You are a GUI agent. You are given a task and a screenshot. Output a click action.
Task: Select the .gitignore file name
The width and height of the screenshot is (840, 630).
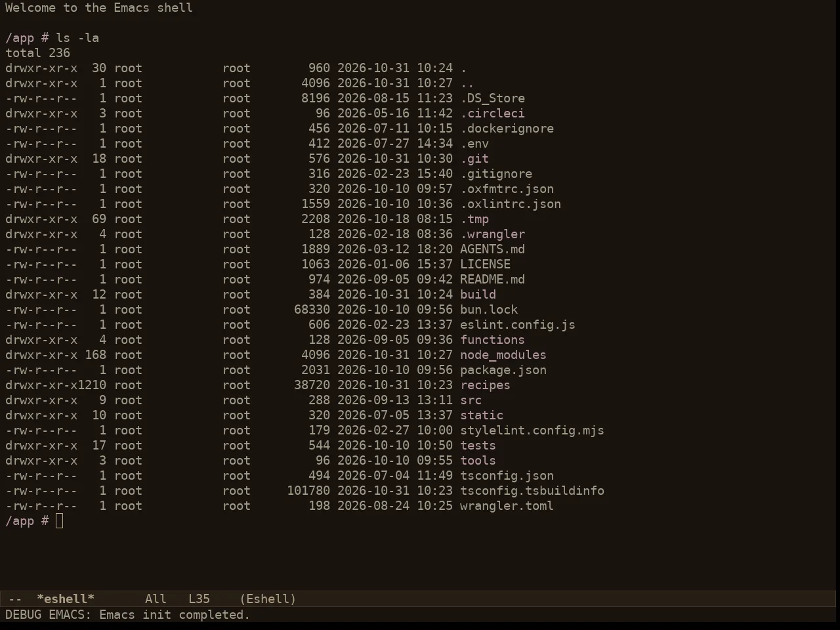click(x=496, y=174)
